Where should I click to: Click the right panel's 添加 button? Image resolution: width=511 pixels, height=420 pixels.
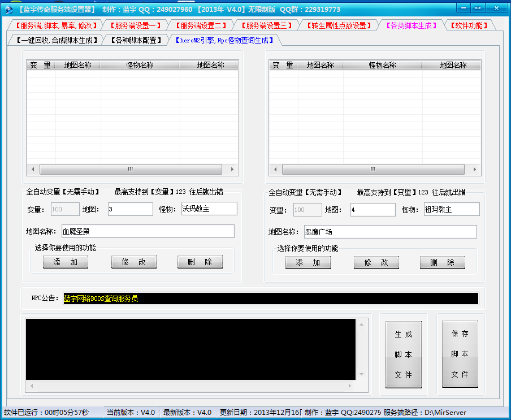(308, 263)
